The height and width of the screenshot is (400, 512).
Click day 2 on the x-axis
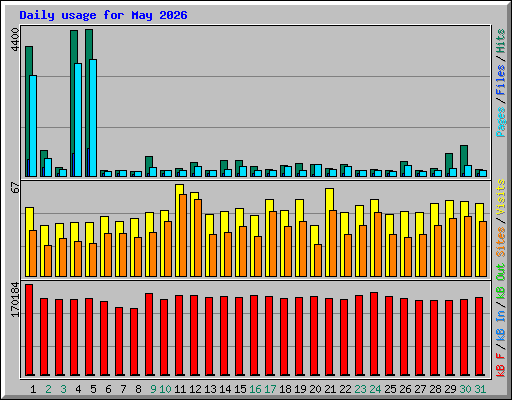pos(48,389)
